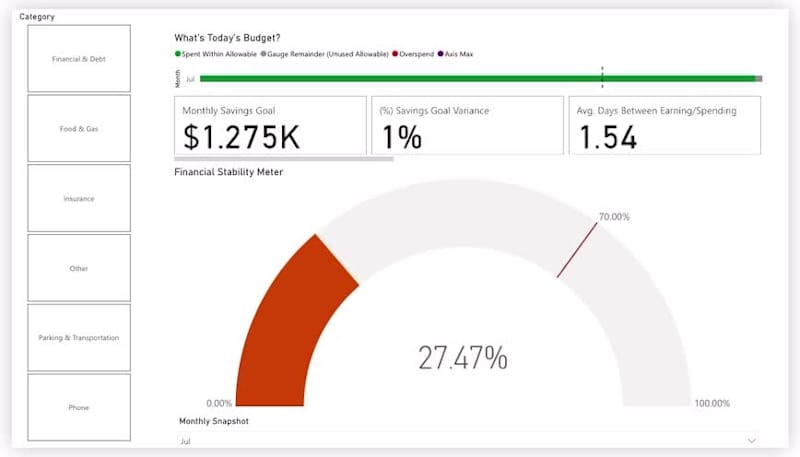Click the green Spent Within Allowable legend dot

(178, 54)
